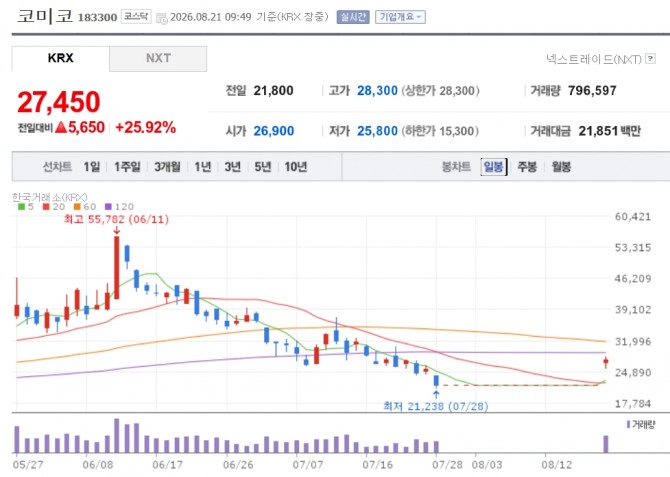This screenshot has height=477, width=670.
Task: Click the red 20-day moving average legend
Action: point(54,207)
